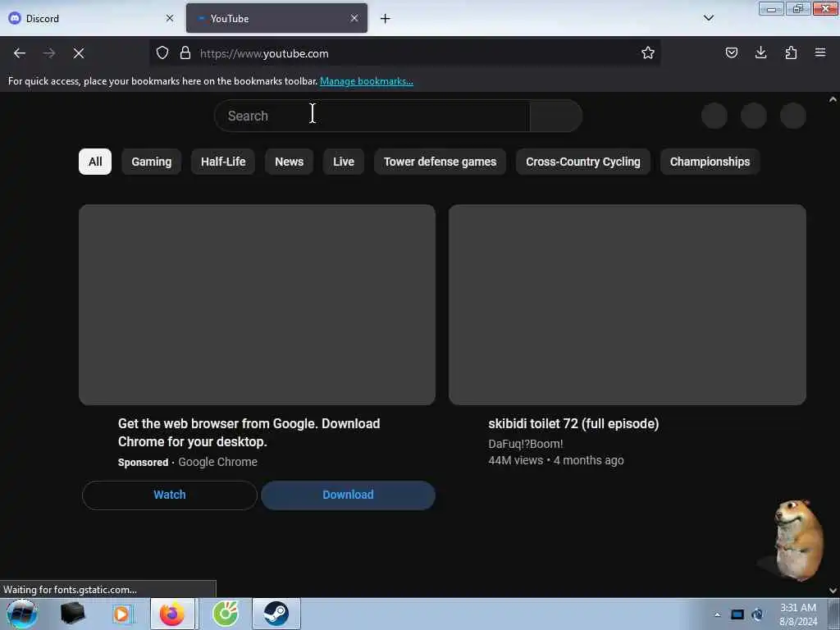Image resolution: width=840 pixels, height=630 pixels.
Task: Open the Firefox taskbar icon
Action: tap(172, 614)
